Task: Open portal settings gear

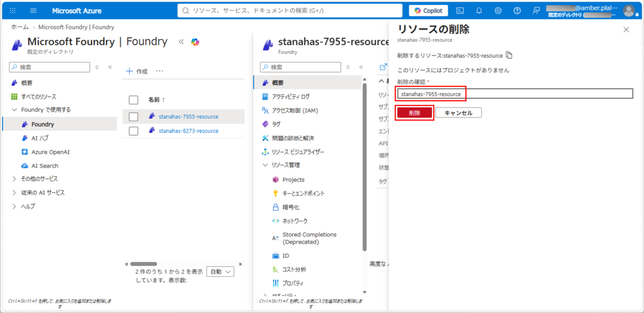Action: pyautogui.click(x=498, y=10)
